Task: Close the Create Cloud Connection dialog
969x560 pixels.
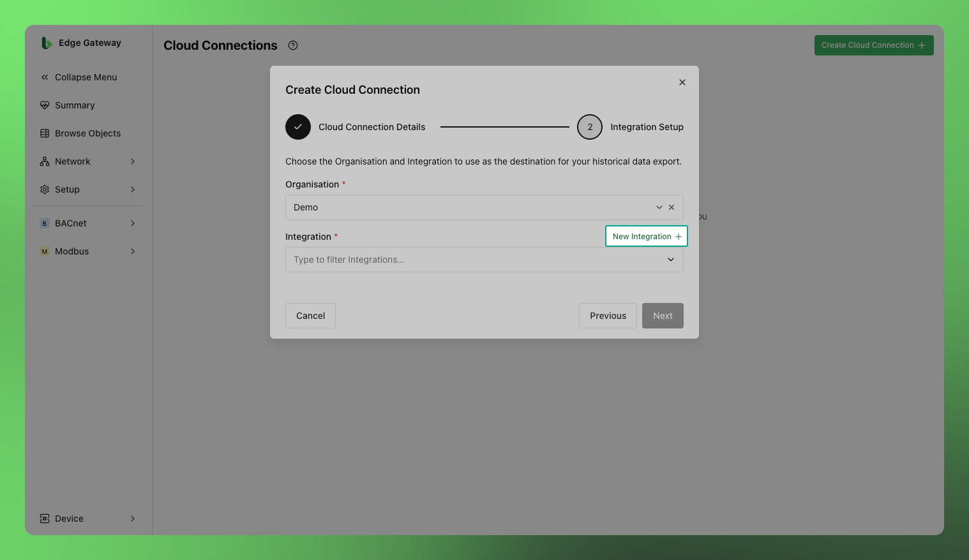Action: coord(682,82)
